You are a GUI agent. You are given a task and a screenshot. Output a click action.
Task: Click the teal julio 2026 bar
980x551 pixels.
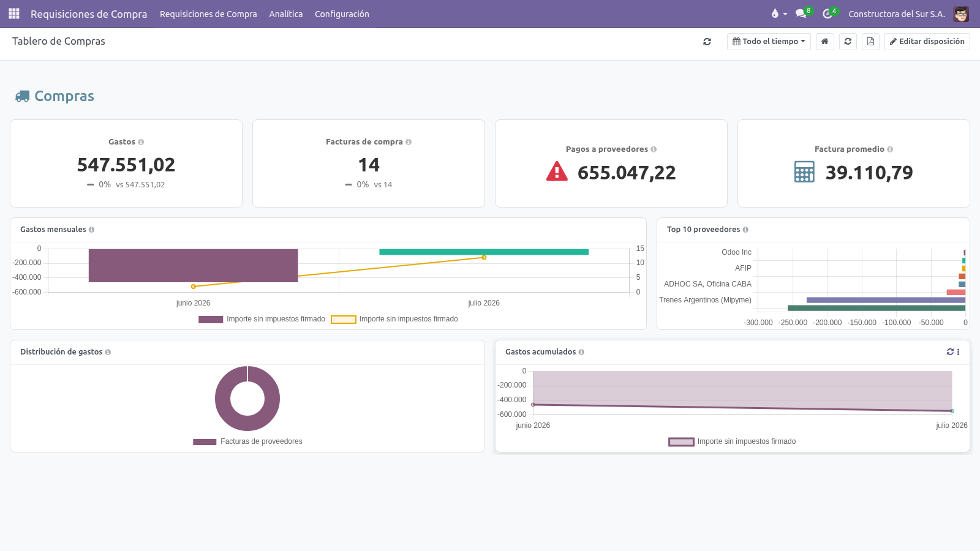[x=484, y=252]
